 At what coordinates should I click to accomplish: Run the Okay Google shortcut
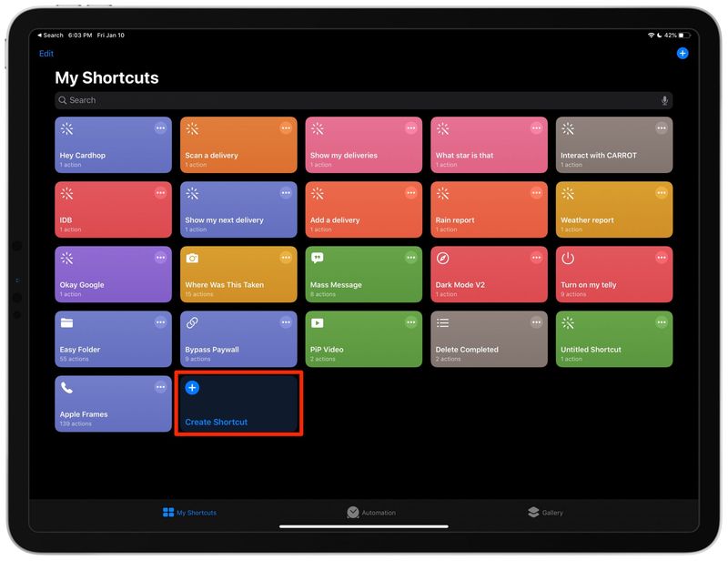coord(113,274)
